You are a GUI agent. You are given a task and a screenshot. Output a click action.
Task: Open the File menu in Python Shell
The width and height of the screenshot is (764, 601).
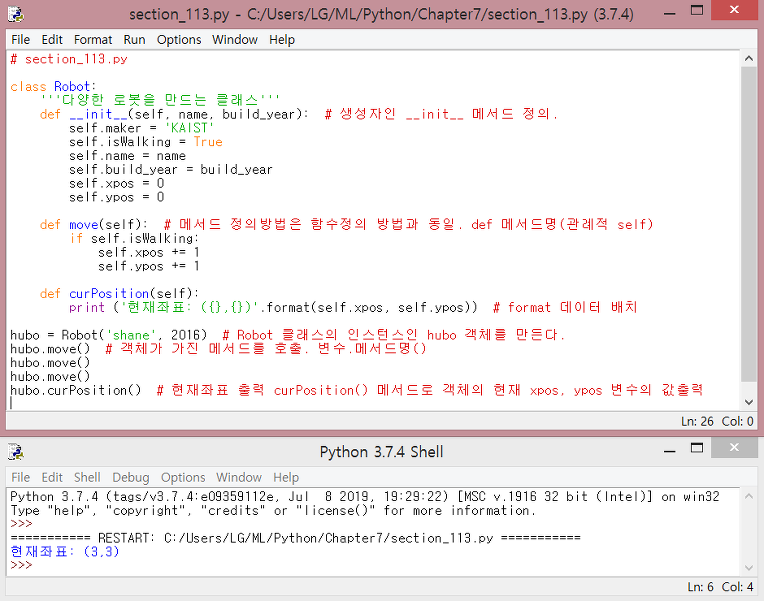tap(20, 477)
